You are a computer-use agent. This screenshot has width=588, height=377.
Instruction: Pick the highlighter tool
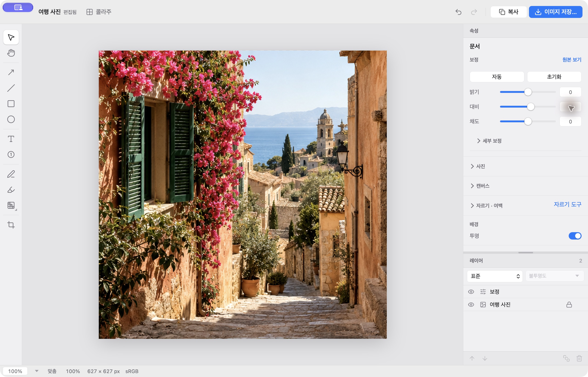11,190
